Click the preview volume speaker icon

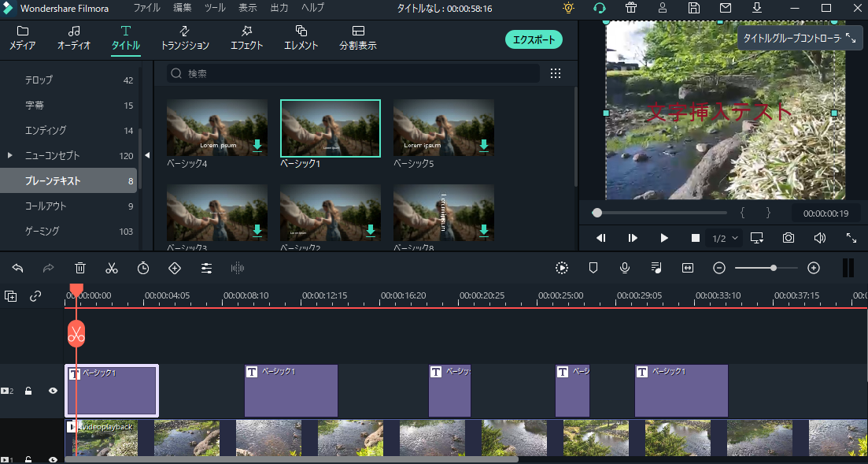click(820, 238)
